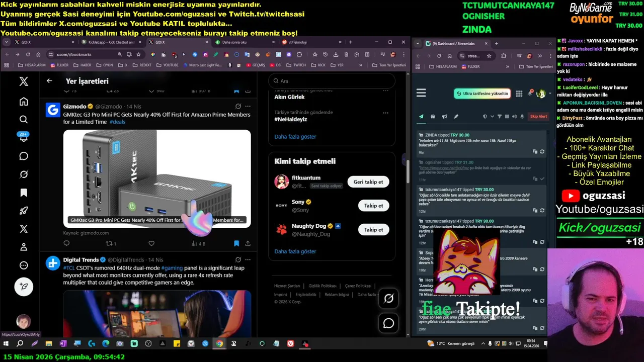Open TWITCH bookmarks folder
The height and width of the screenshot is (362, 644).
(295, 65)
